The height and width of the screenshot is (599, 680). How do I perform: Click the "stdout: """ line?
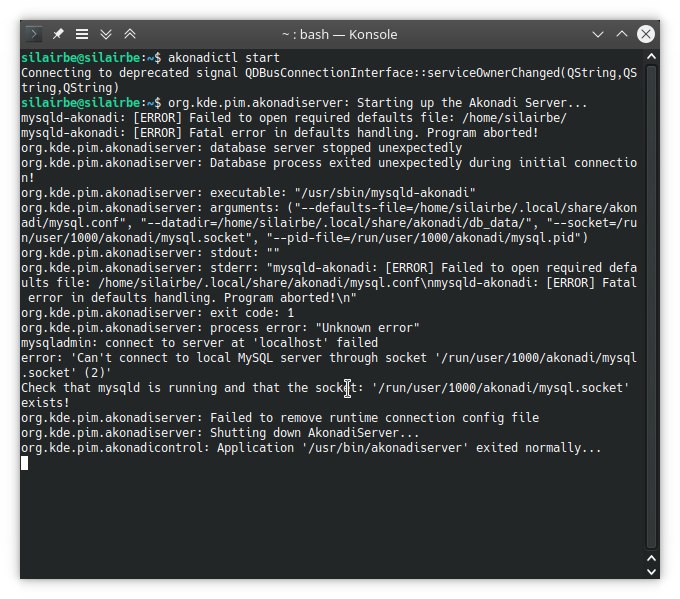point(150,253)
